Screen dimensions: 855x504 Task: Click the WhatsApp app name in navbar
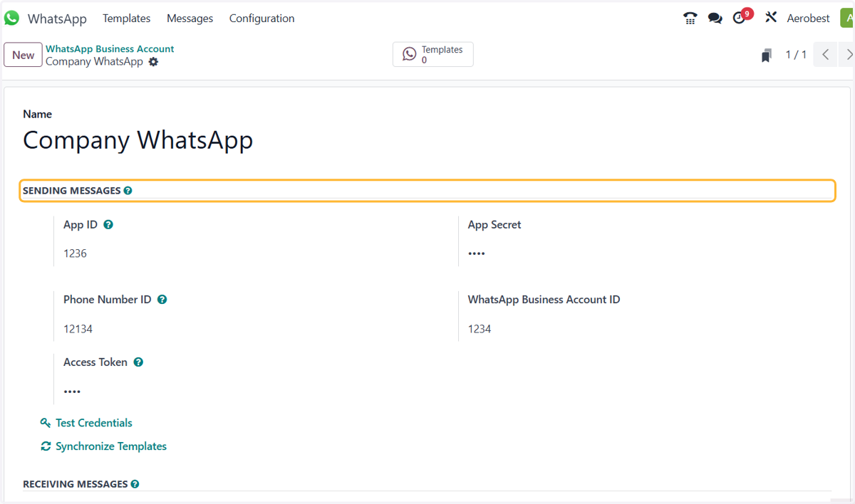click(x=57, y=19)
